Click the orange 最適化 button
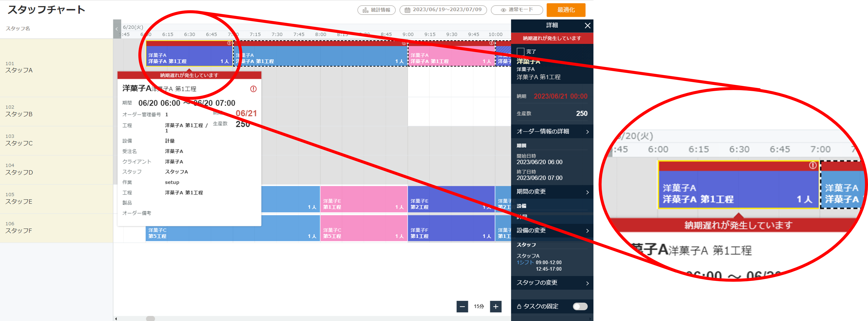868x321 pixels. [566, 10]
